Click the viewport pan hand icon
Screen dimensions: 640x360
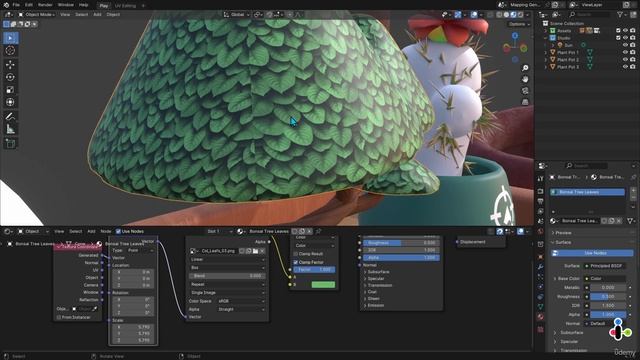tap(525, 79)
